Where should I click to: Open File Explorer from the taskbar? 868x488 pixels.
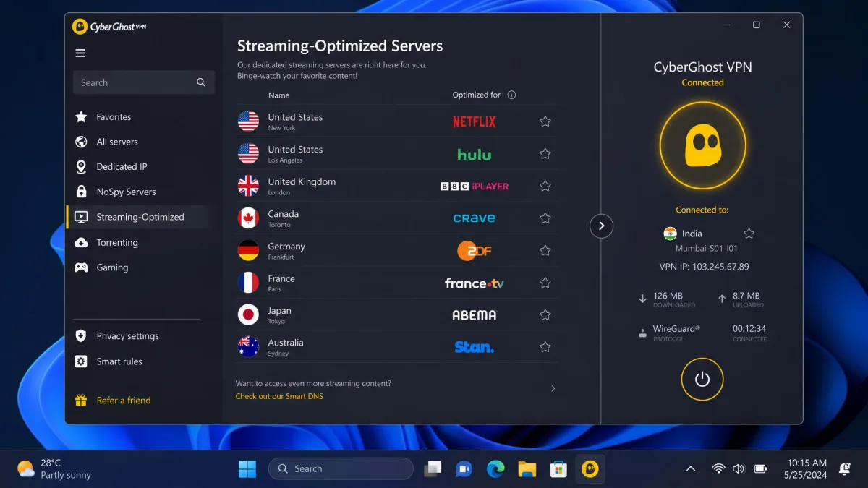coord(527,469)
